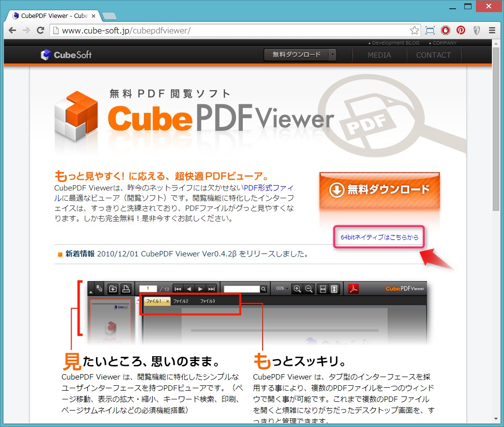The height and width of the screenshot is (427, 504).
Task: Bookmark the page with the star icon
Action: point(414,31)
